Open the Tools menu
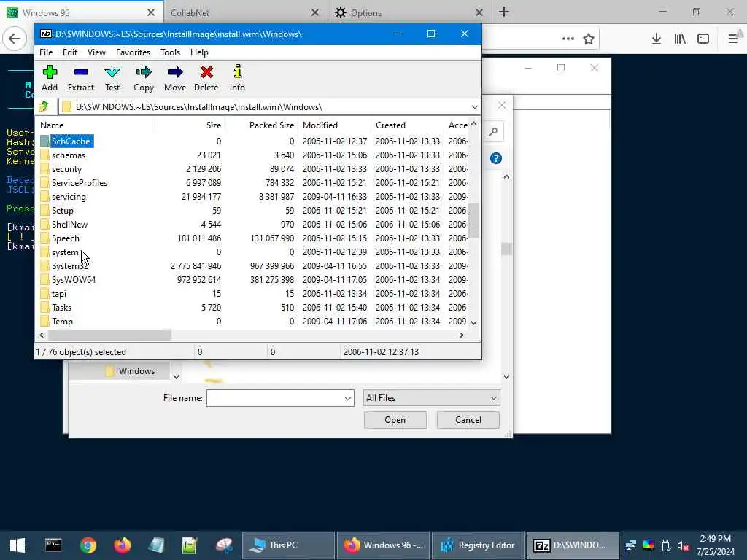The height and width of the screenshot is (560, 747). tap(170, 52)
